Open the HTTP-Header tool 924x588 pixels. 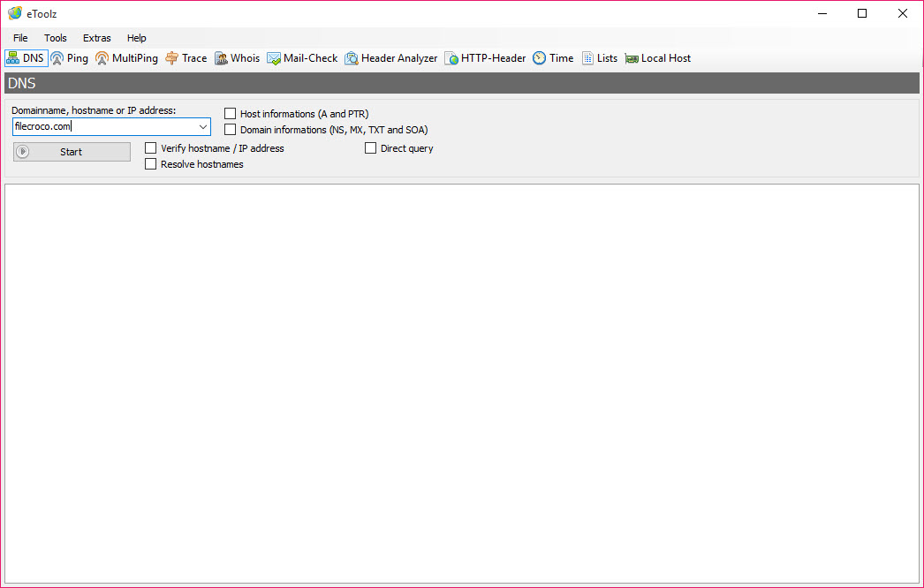pos(485,58)
